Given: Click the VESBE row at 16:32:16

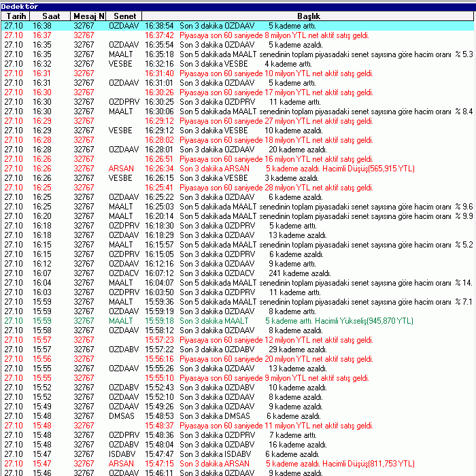Looking at the screenshot, I should click(238, 63).
